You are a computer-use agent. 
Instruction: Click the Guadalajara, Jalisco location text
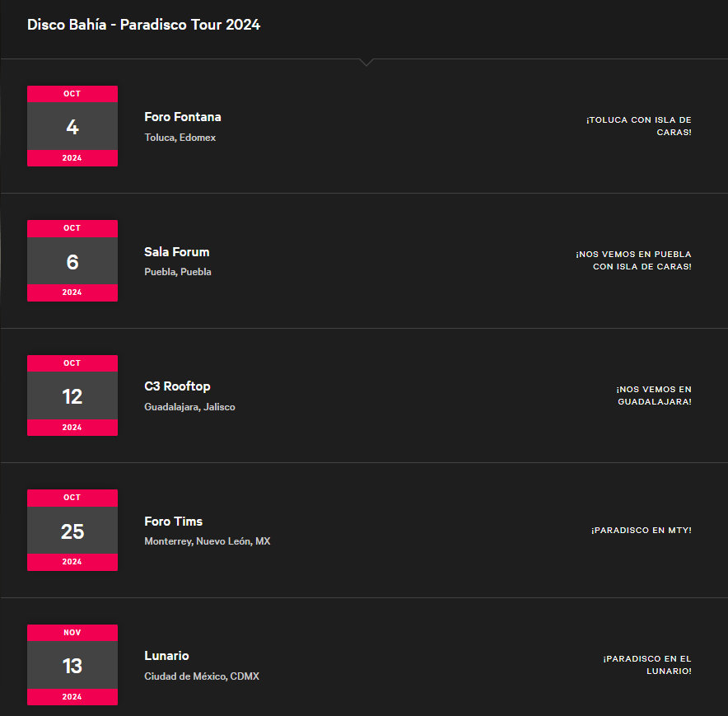pos(189,407)
